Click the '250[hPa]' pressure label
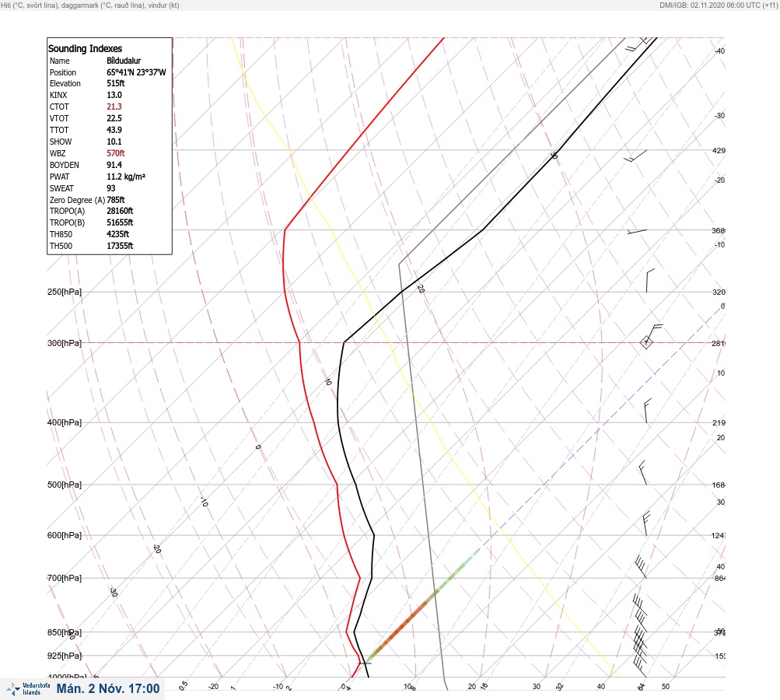 coord(65,292)
